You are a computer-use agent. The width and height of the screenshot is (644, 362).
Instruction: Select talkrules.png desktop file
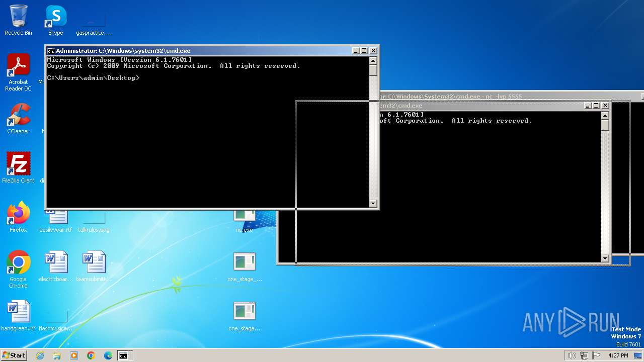pos(94,222)
